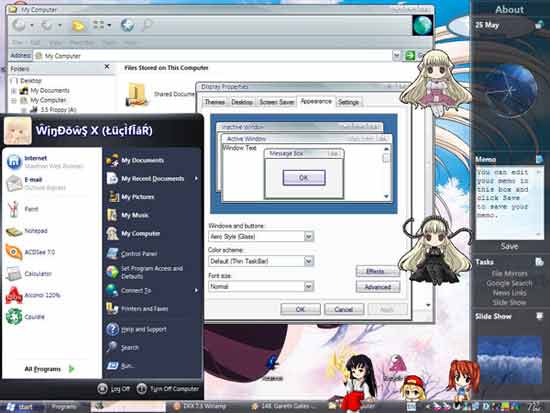Screen dimensions: 550x413
Task: Open the Internet browser icon in Start menu
Action: click(x=14, y=162)
